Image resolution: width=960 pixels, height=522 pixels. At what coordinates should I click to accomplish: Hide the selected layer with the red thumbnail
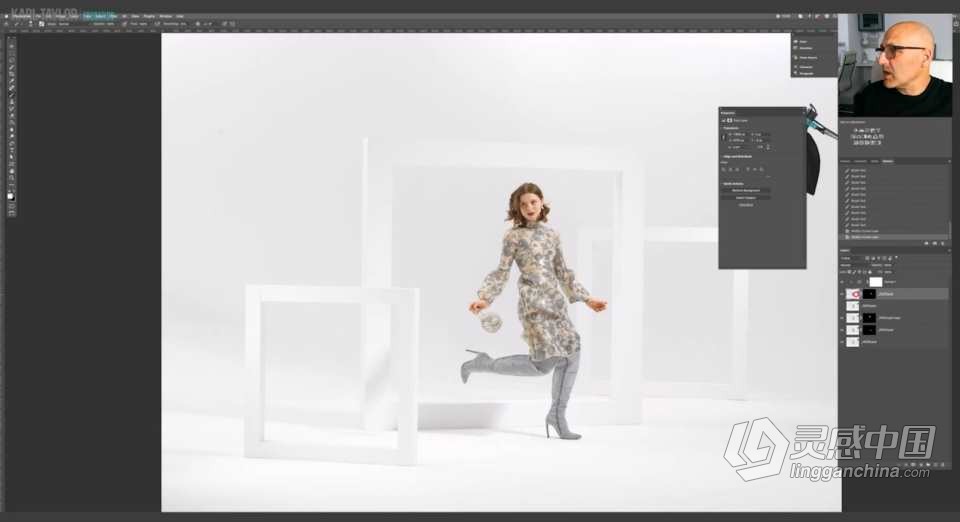(842, 295)
